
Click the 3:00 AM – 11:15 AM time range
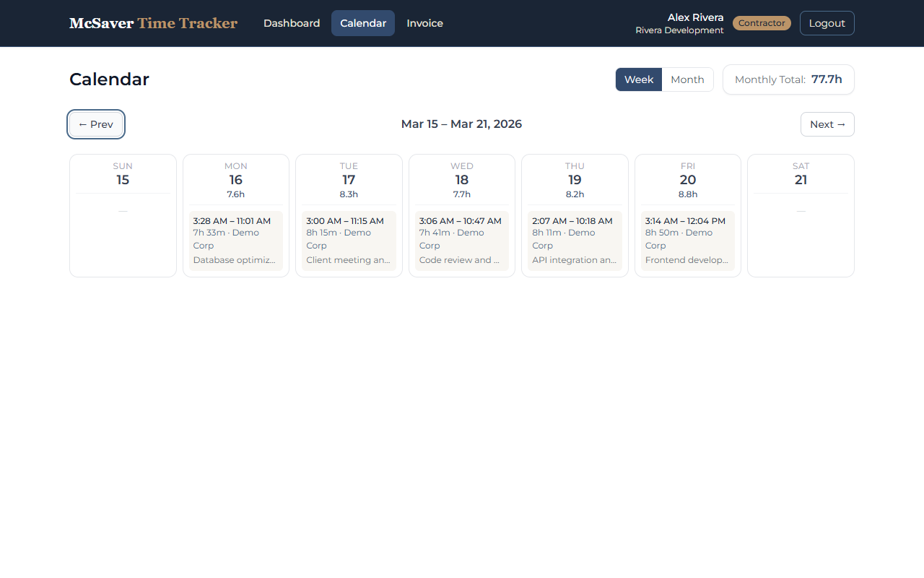[345, 221]
